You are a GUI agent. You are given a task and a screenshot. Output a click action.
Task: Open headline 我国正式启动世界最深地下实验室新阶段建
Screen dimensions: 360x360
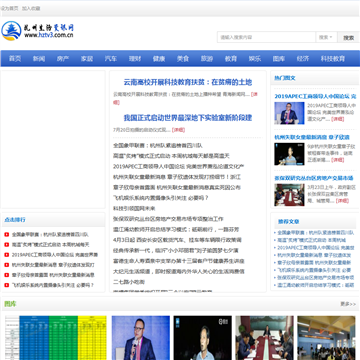click(188, 118)
